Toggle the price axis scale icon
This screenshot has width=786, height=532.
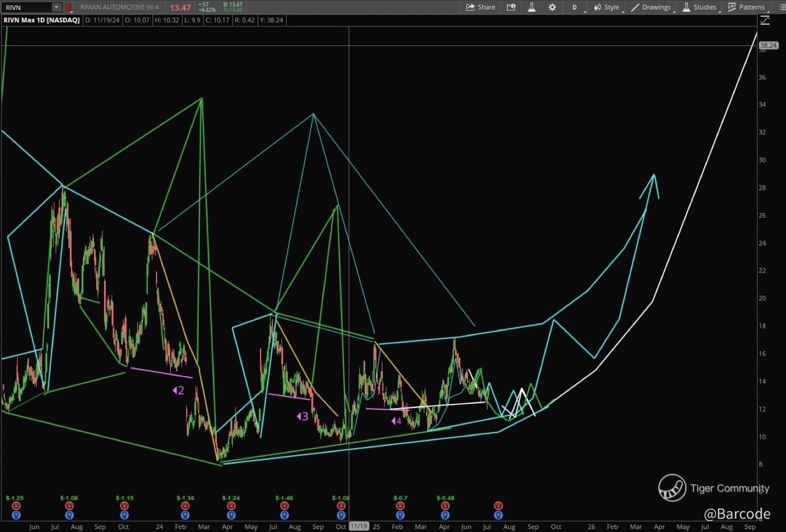click(x=765, y=20)
